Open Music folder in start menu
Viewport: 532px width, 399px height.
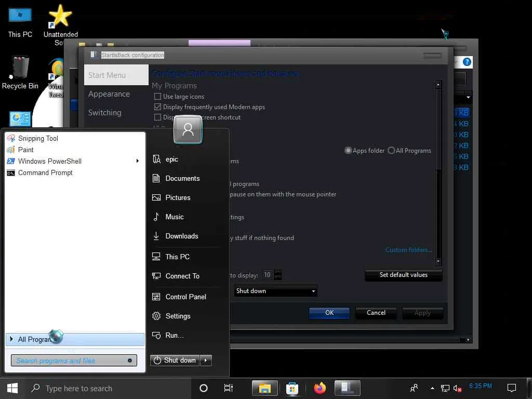(175, 217)
